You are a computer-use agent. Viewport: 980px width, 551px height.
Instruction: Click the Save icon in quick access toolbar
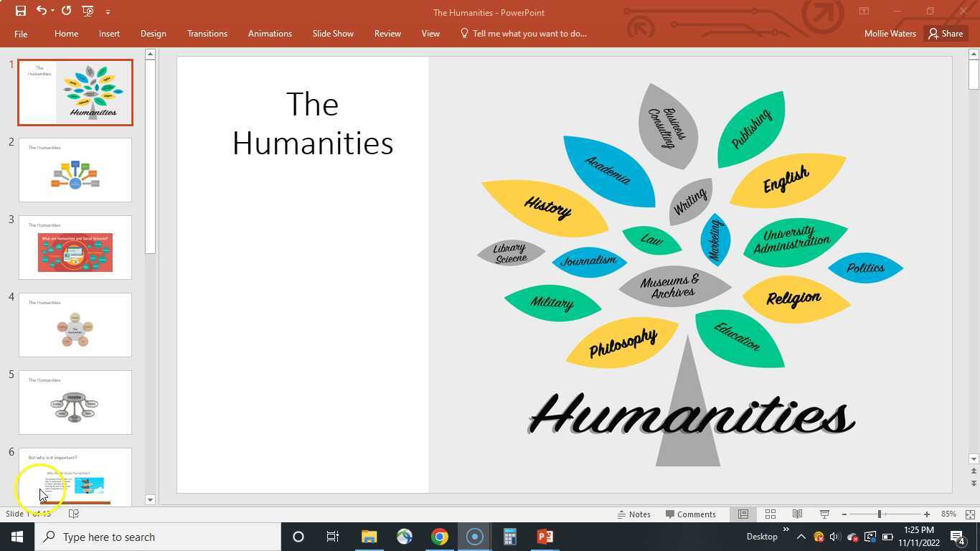point(21,11)
